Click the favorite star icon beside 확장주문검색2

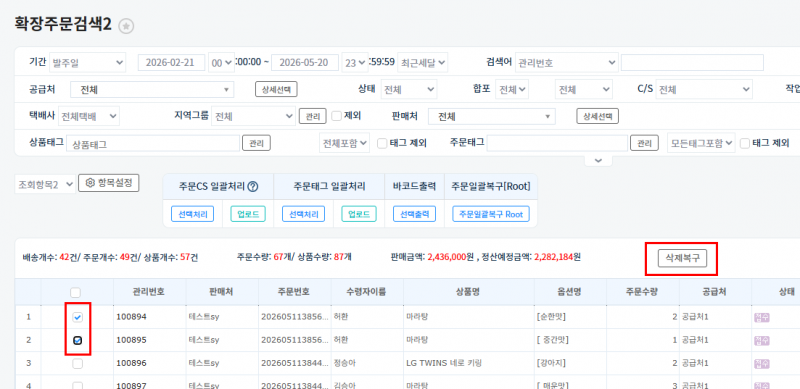coord(126,27)
